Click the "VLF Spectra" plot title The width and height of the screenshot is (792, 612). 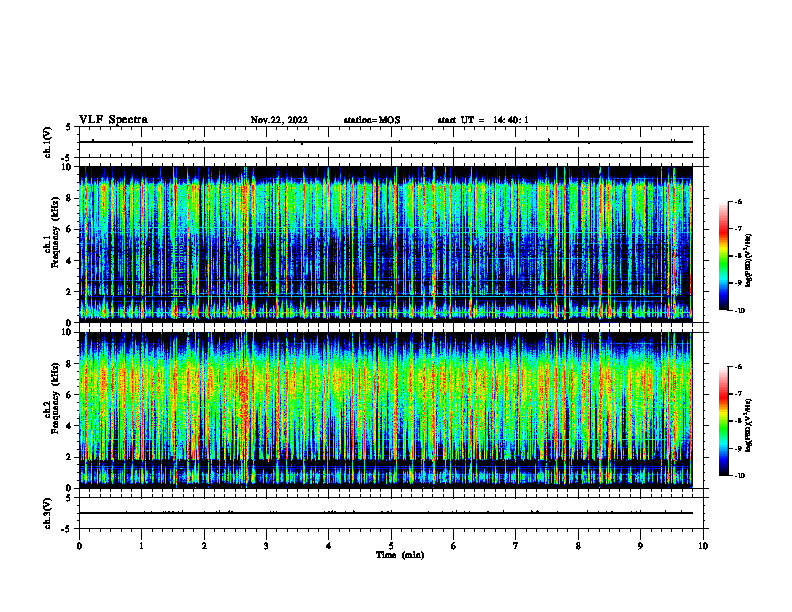(113, 120)
